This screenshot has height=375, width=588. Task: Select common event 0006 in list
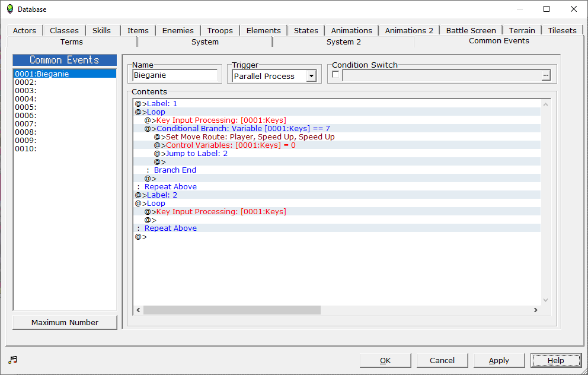tap(65, 115)
